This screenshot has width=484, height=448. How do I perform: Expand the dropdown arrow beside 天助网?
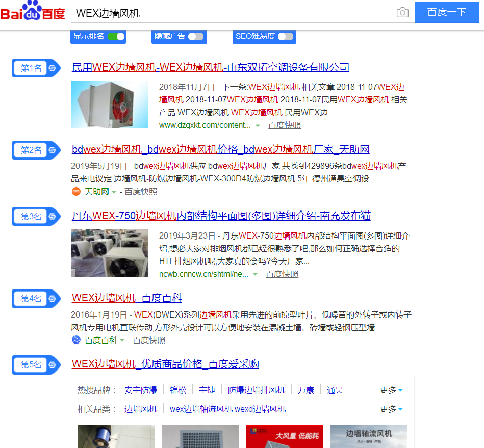114,192
